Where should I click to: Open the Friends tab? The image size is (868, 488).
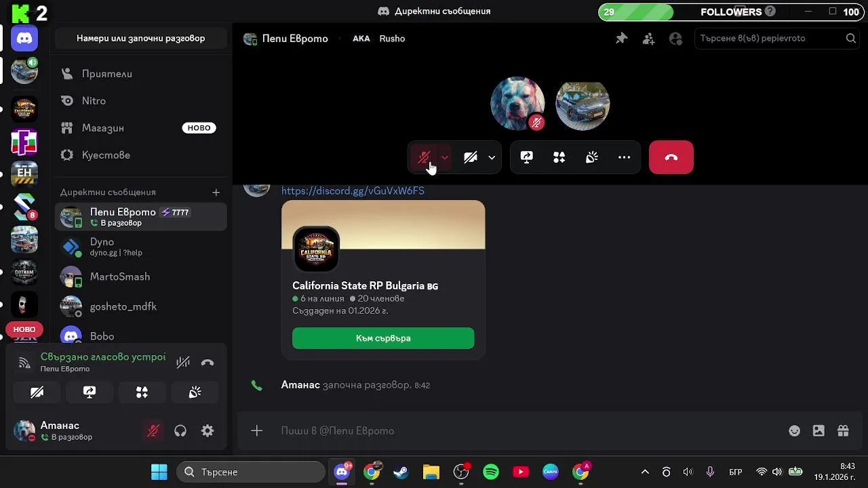(140, 73)
